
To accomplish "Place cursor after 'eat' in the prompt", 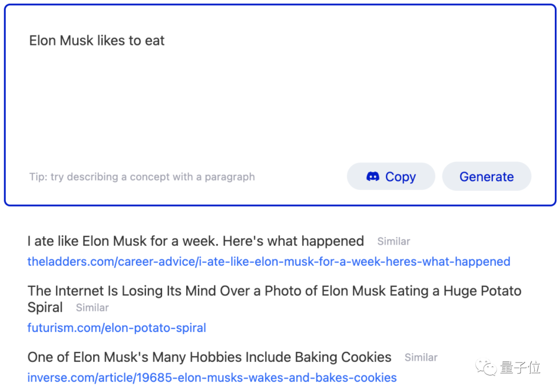I will coord(165,40).
